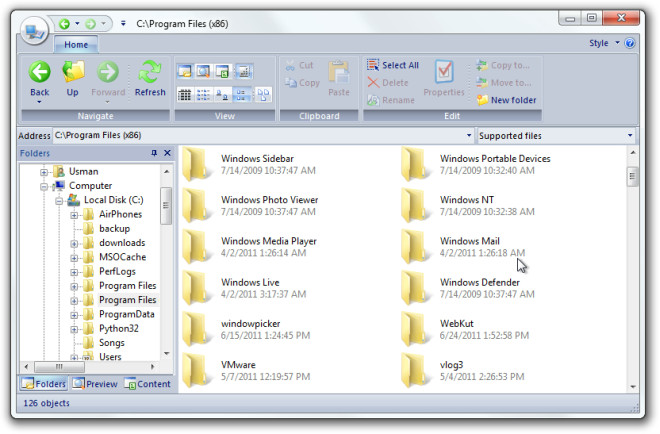Click the Delete red X button
The width and height of the screenshot is (660, 434).
click(x=388, y=83)
